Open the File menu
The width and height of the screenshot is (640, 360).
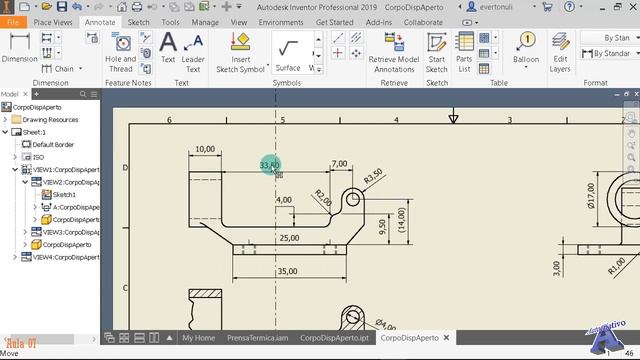(13, 22)
